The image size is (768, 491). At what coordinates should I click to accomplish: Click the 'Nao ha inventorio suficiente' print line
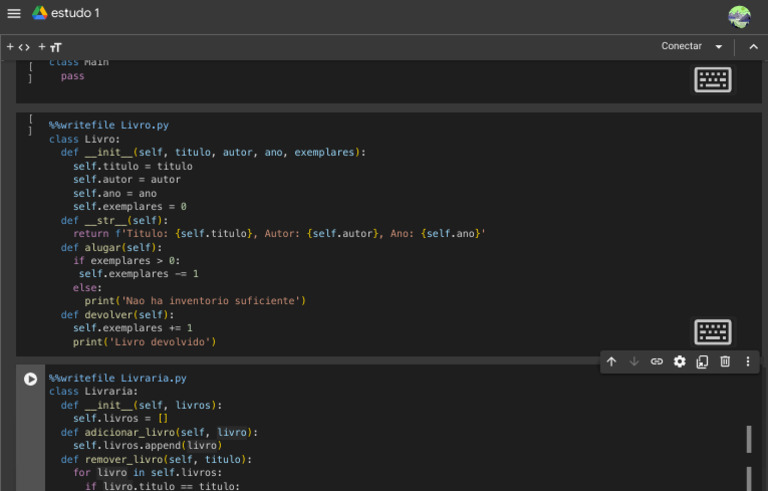pos(195,300)
